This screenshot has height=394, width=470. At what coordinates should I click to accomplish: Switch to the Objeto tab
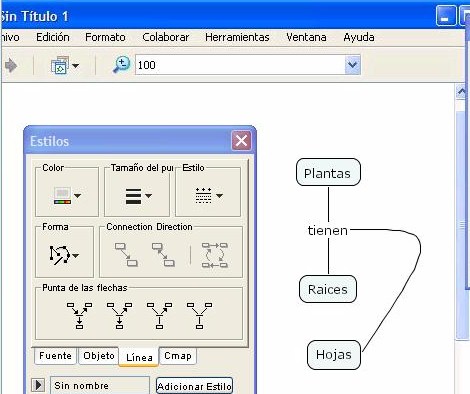click(x=99, y=356)
